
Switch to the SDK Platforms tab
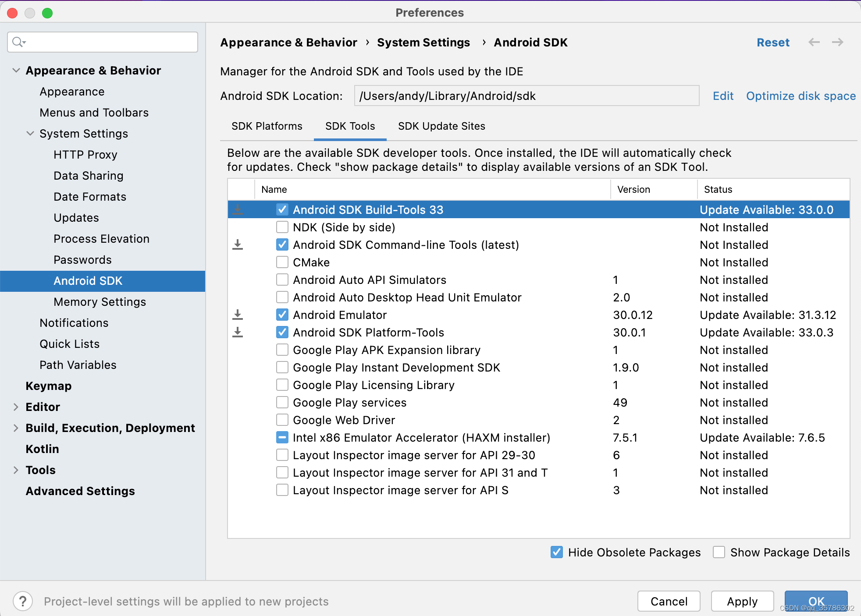point(267,126)
